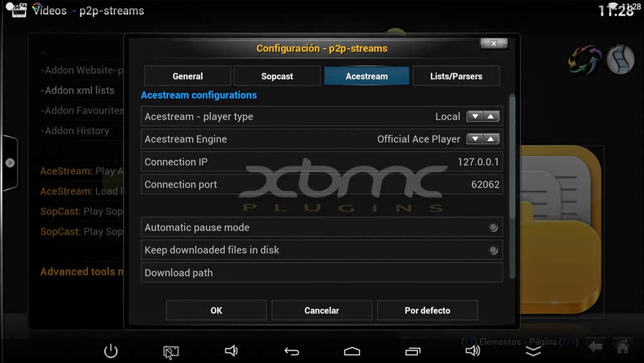Edit the Connection port value

coord(321,184)
